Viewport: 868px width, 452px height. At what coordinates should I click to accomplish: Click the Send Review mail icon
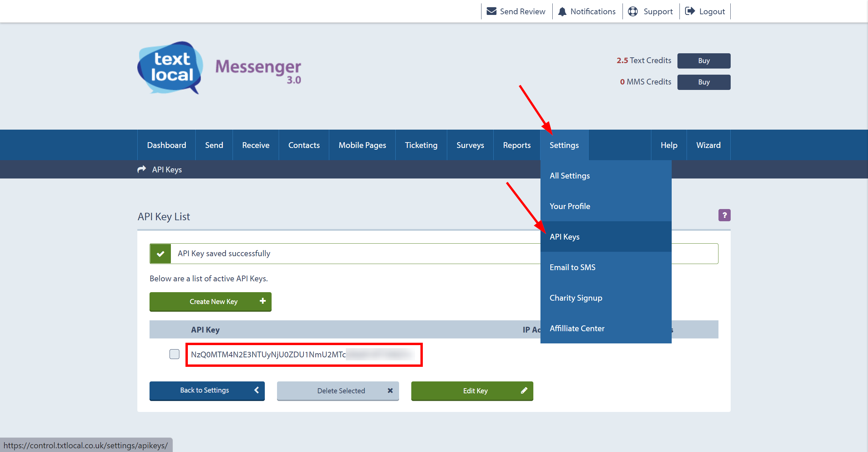(491, 11)
